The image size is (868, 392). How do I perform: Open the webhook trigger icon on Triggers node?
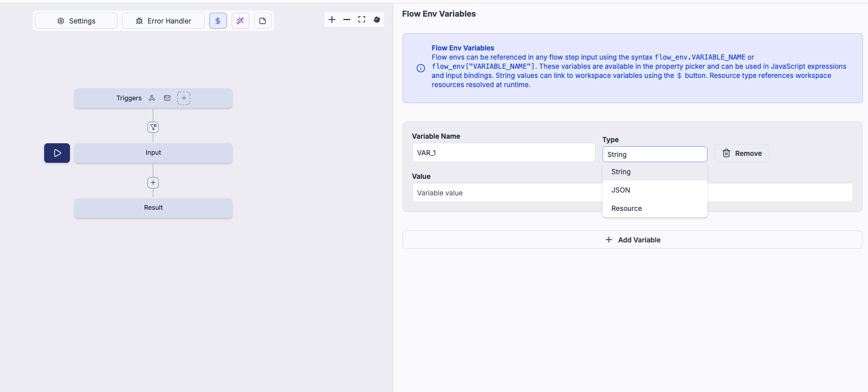tap(152, 98)
